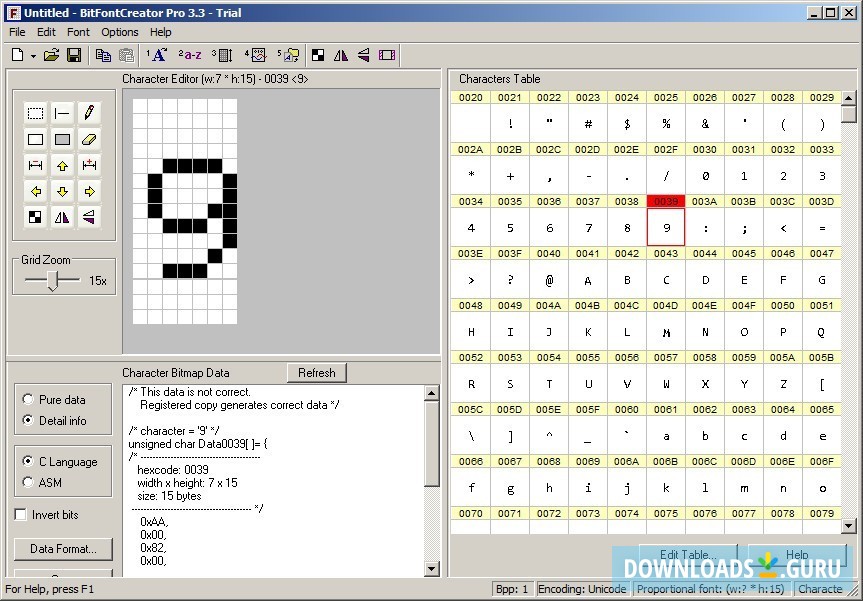Click the Save floppy disk icon in toolbar
This screenshot has height=601, width=863.
click(x=74, y=55)
